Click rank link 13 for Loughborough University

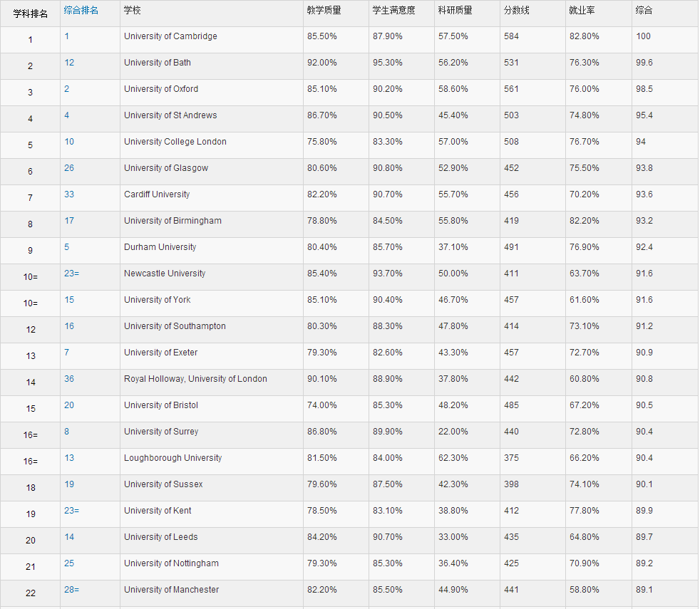tap(69, 458)
